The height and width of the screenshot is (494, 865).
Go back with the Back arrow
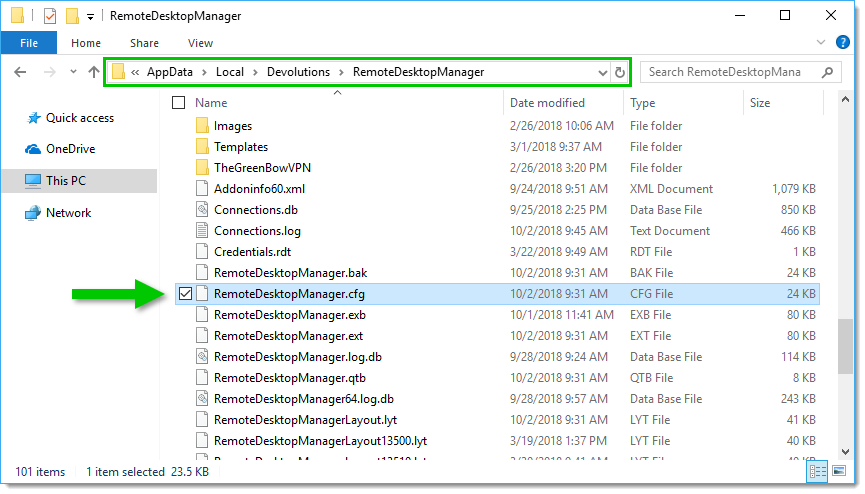[20, 72]
